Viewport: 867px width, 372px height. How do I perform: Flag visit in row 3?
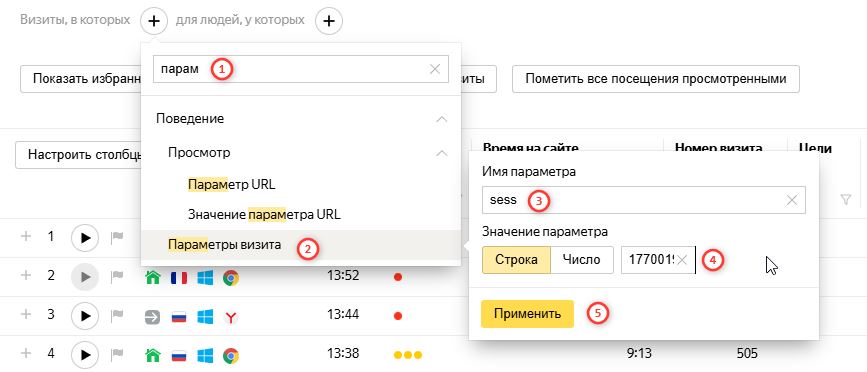tap(117, 316)
